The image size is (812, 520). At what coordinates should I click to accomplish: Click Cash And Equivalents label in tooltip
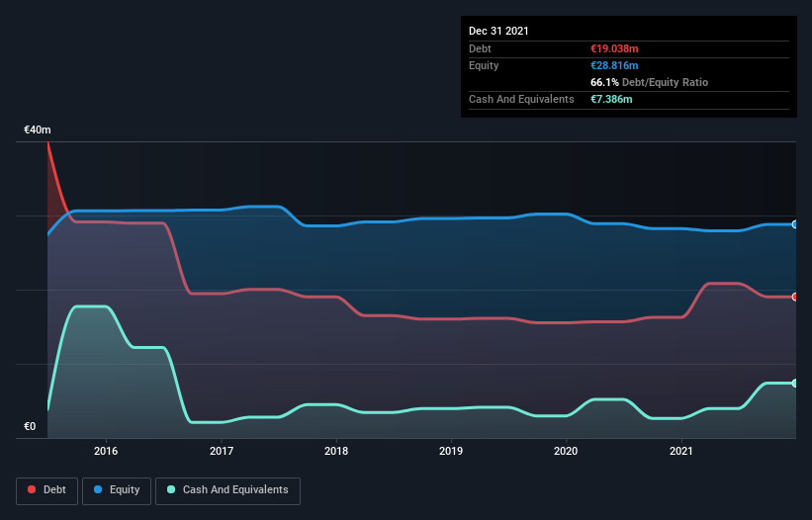[x=521, y=99]
